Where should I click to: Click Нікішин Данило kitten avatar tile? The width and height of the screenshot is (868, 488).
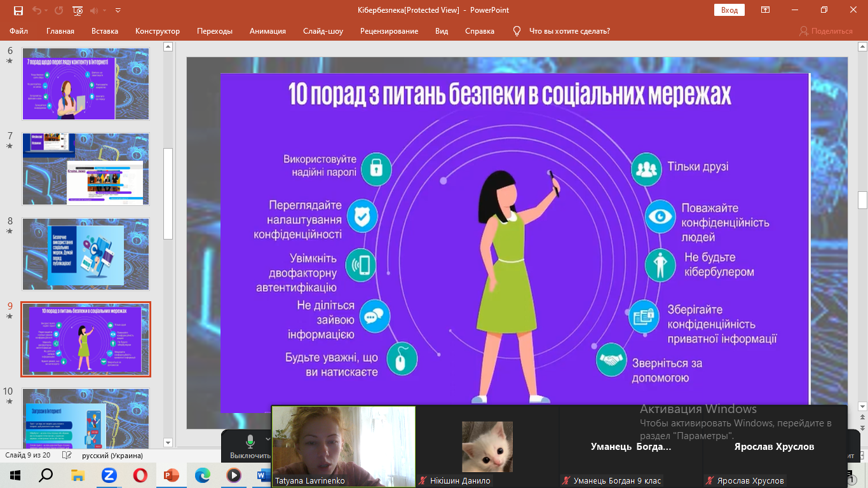click(x=487, y=446)
